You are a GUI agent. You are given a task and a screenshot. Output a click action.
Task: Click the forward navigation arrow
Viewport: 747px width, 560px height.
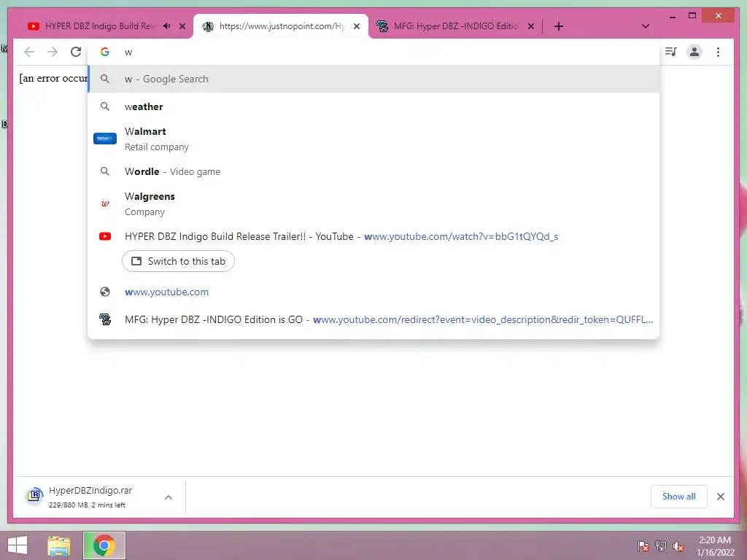tap(53, 52)
